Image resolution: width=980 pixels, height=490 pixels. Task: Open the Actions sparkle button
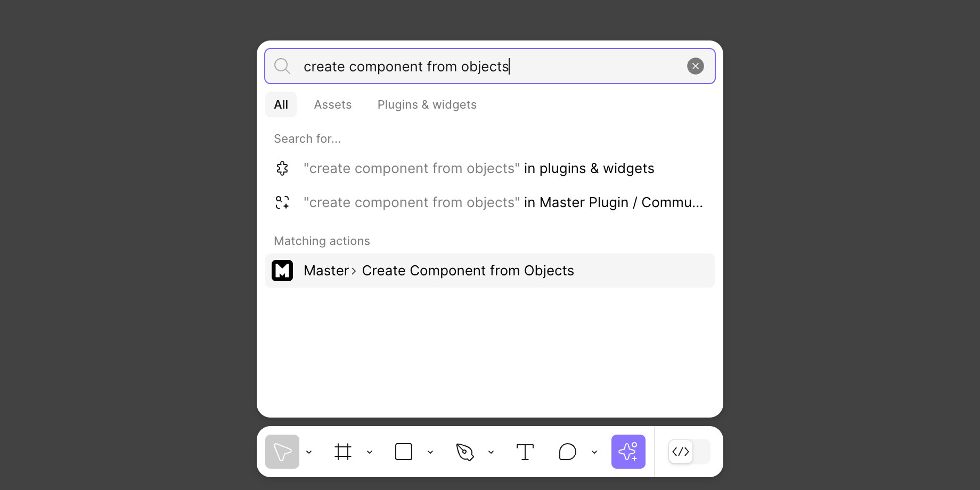[x=628, y=452]
